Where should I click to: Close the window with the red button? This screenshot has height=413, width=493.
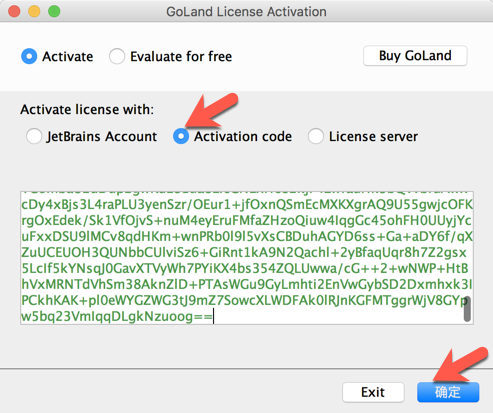tap(14, 11)
